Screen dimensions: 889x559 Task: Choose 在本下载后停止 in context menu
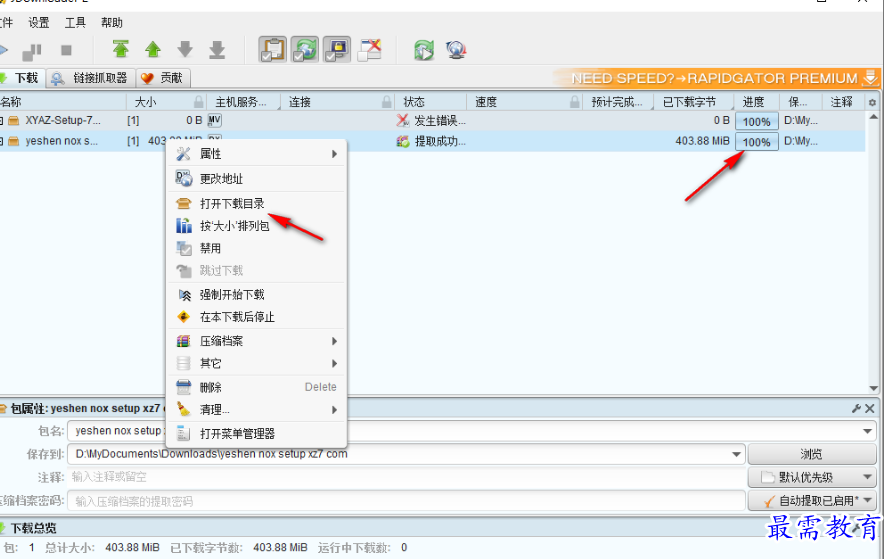pos(256,317)
